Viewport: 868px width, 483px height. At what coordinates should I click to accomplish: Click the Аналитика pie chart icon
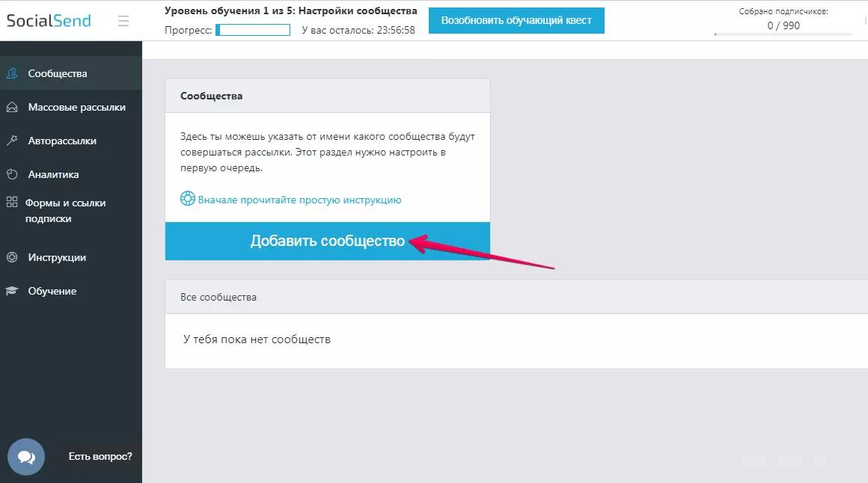[12, 174]
